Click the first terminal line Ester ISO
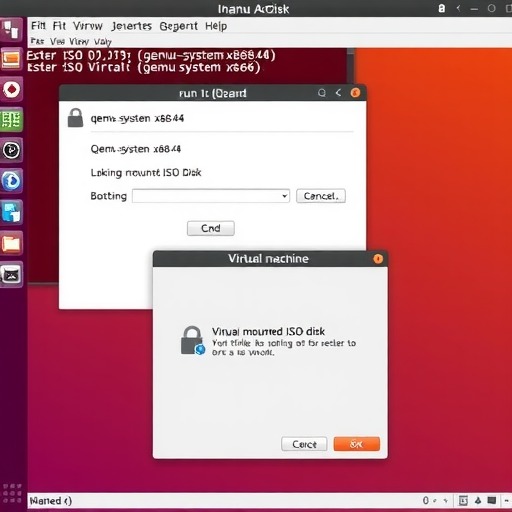512x512 pixels. (x=151, y=56)
